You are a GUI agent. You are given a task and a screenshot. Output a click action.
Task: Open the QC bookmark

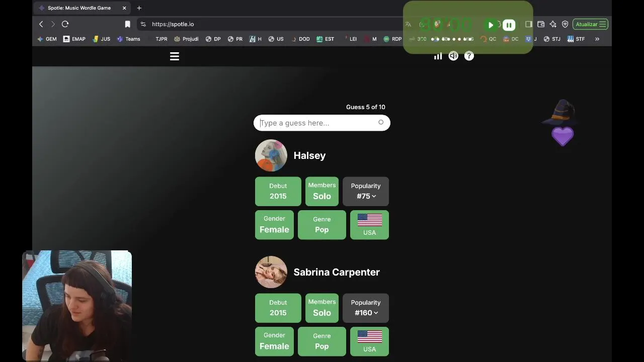[x=488, y=39]
